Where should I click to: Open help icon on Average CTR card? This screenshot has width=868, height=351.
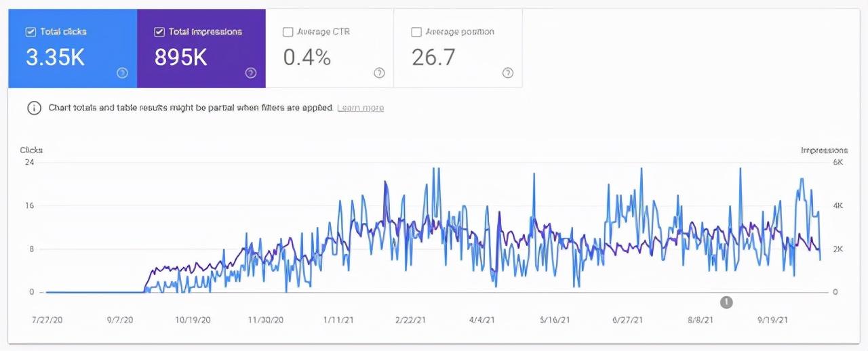click(379, 73)
